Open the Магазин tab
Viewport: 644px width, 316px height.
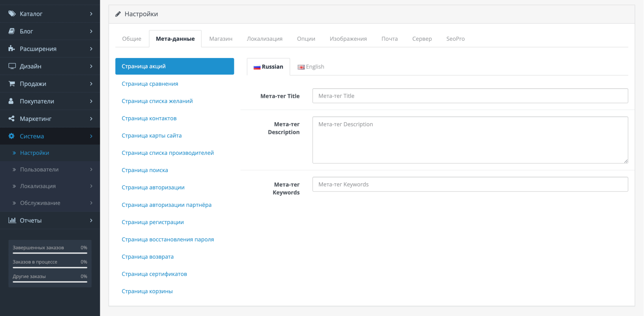(221, 39)
